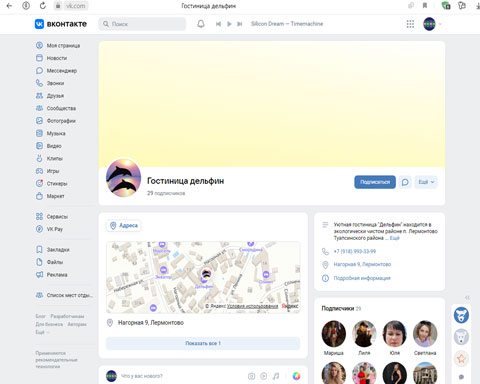
Task: Attach music with the note icon
Action: tap(276, 376)
